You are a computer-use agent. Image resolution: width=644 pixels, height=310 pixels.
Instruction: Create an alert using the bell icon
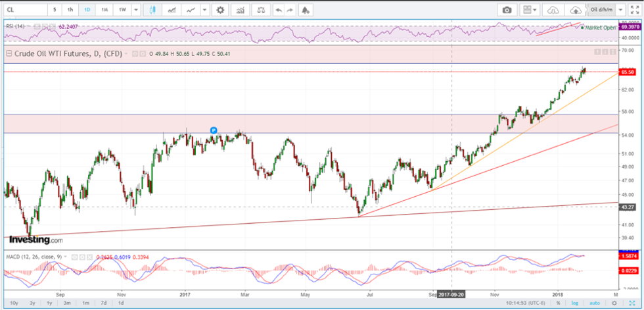coord(306,10)
